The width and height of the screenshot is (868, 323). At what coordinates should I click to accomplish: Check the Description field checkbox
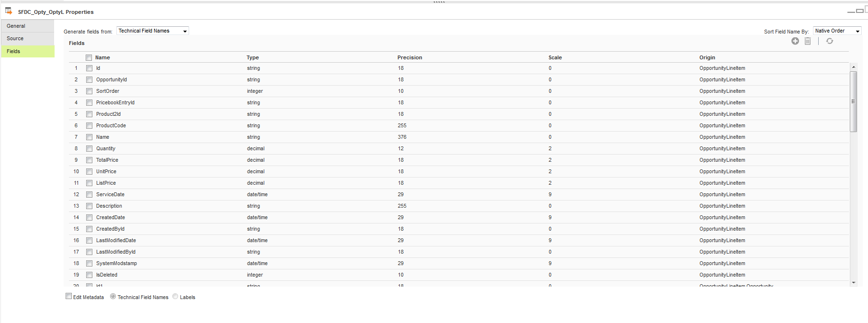[x=89, y=206]
